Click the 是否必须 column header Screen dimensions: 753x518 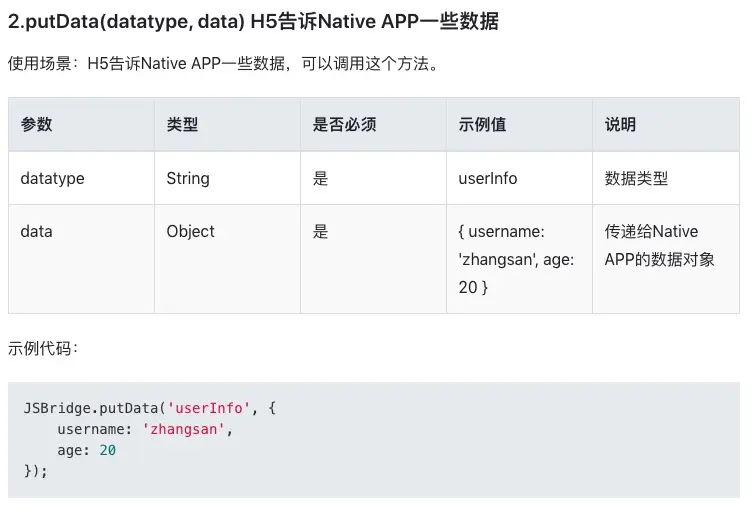[344, 124]
